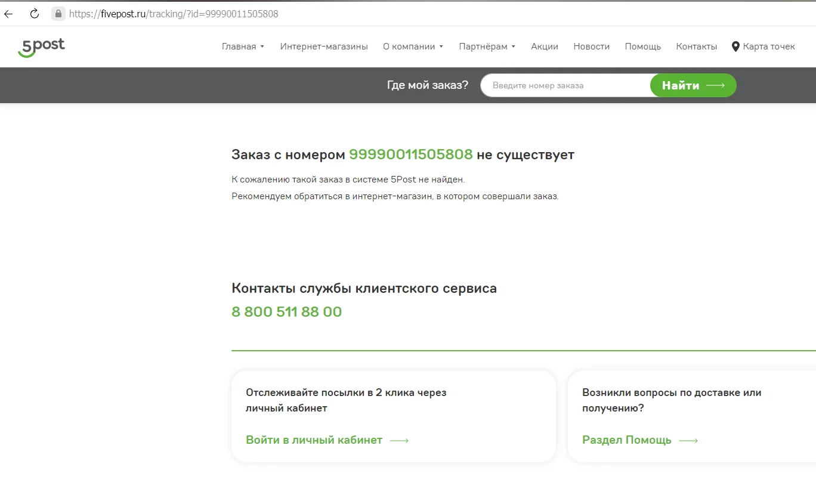Screen dimensions: 816x504
Task: Open the Карта точек link
Action: click(x=769, y=47)
